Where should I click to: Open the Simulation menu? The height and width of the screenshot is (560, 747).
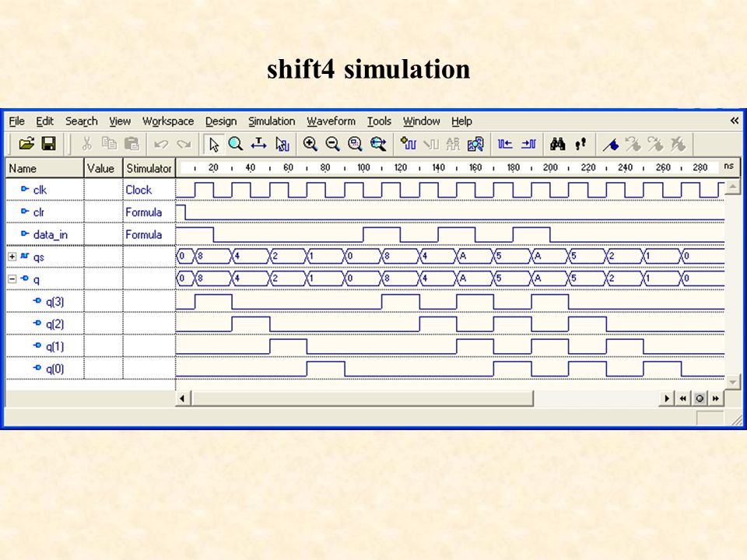click(x=272, y=121)
